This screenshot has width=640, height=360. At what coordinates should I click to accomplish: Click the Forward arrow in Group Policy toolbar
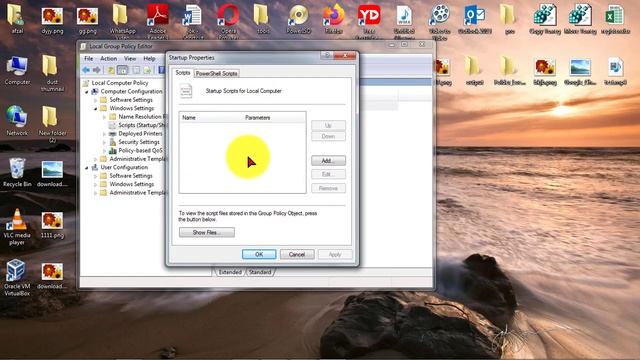click(96, 70)
